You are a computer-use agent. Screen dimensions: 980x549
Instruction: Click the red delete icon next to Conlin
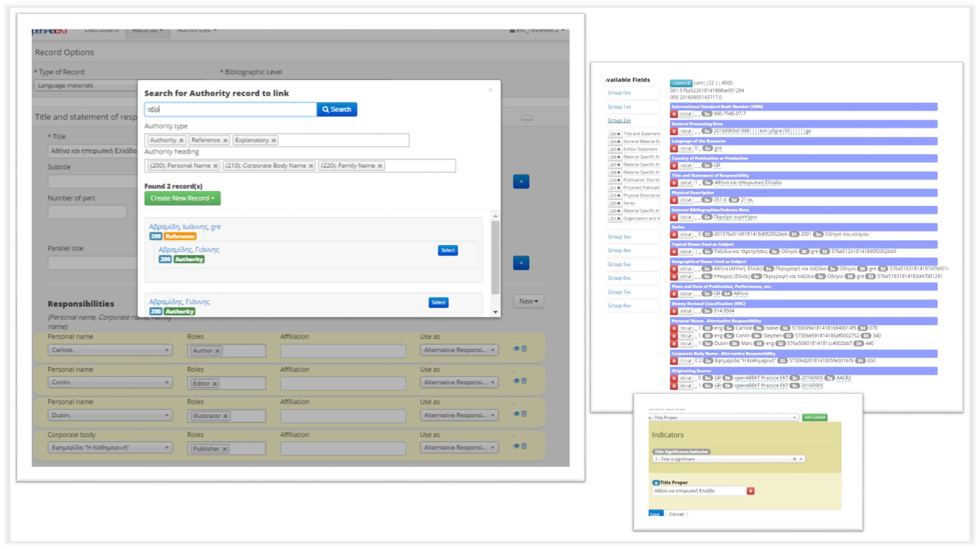point(524,381)
